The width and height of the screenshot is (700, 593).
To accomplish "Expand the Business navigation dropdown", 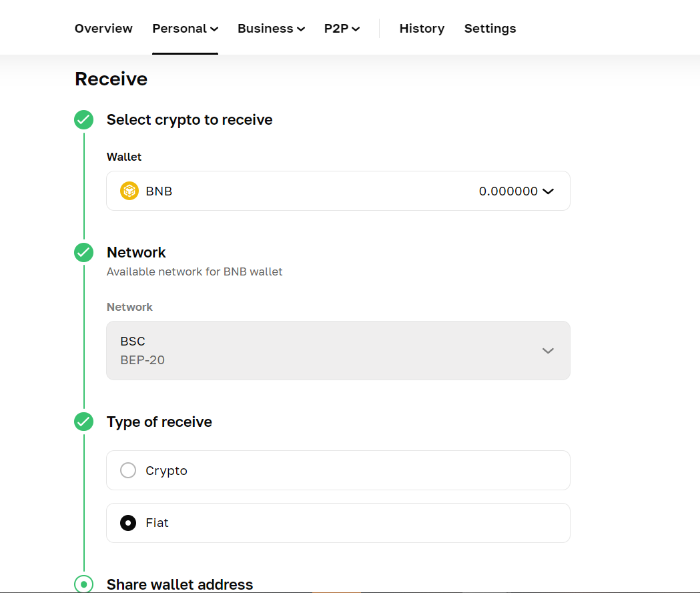I will point(271,28).
